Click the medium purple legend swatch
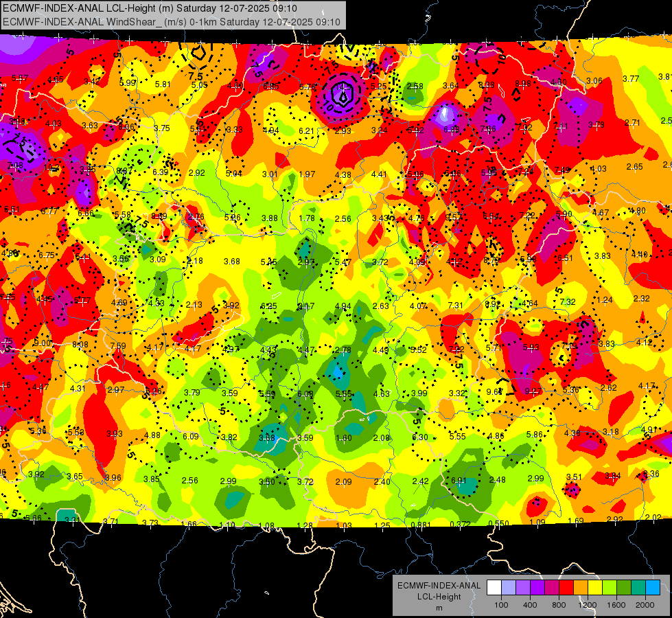The image size is (672, 618). click(x=523, y=587)
